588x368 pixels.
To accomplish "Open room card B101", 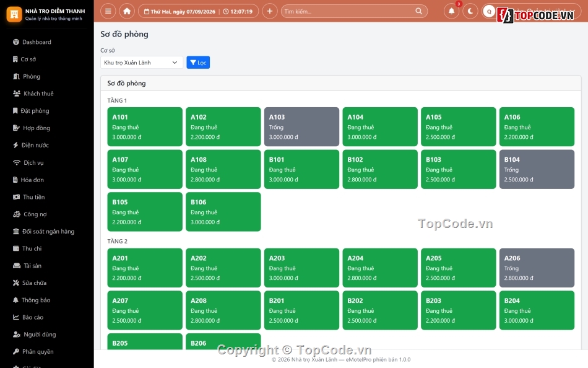I will (301, 169).
